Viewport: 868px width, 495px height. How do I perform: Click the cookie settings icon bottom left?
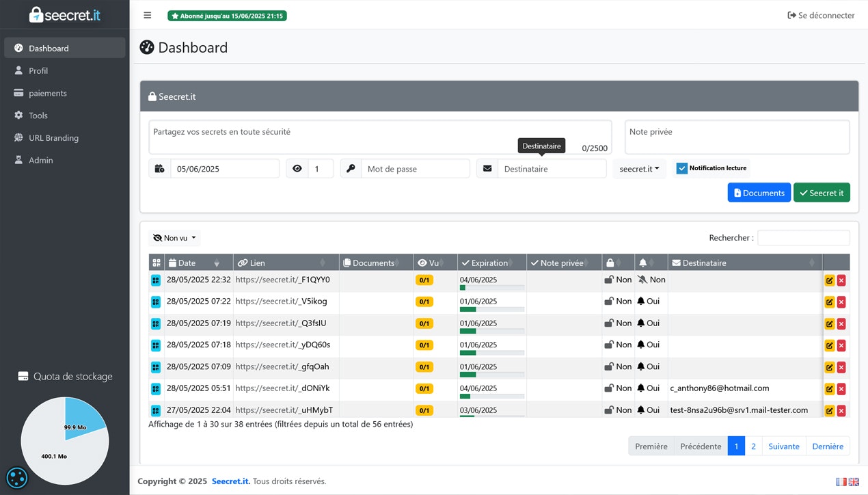[16, 477]
